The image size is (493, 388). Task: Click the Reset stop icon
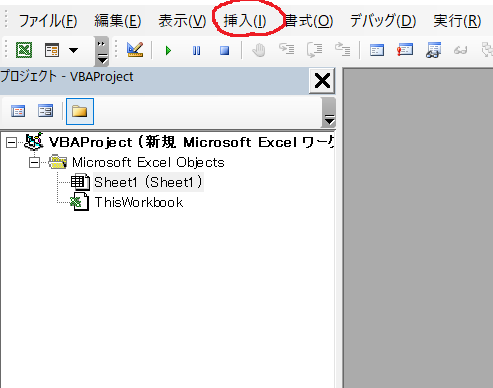225,51
